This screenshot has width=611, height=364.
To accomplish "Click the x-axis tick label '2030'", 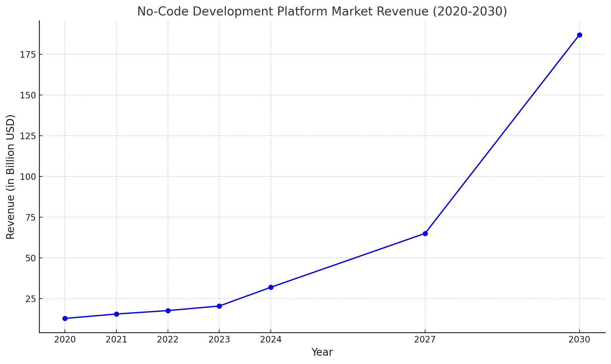I will pos(580,340).
